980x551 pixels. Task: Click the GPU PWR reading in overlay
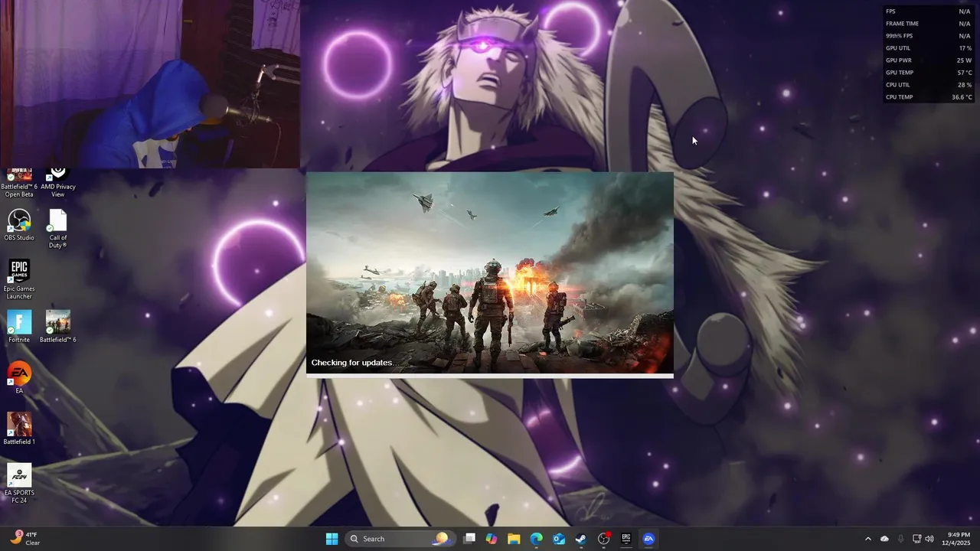point(929,60)
